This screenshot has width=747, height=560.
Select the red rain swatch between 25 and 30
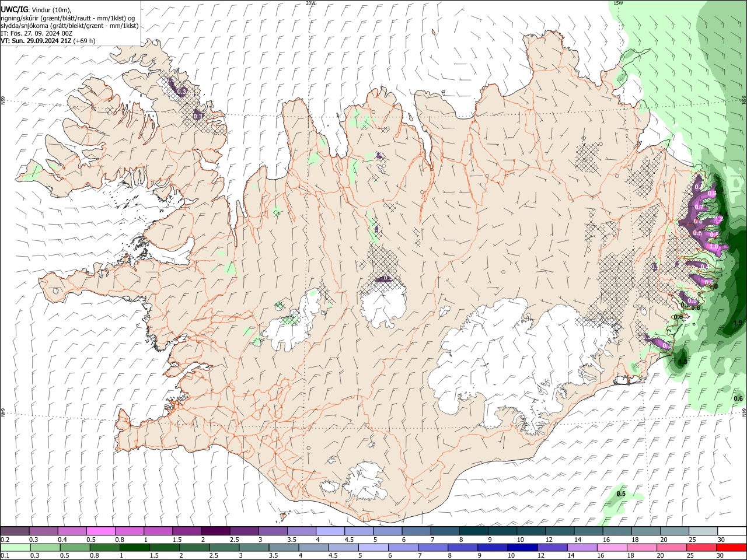(702, 547)
